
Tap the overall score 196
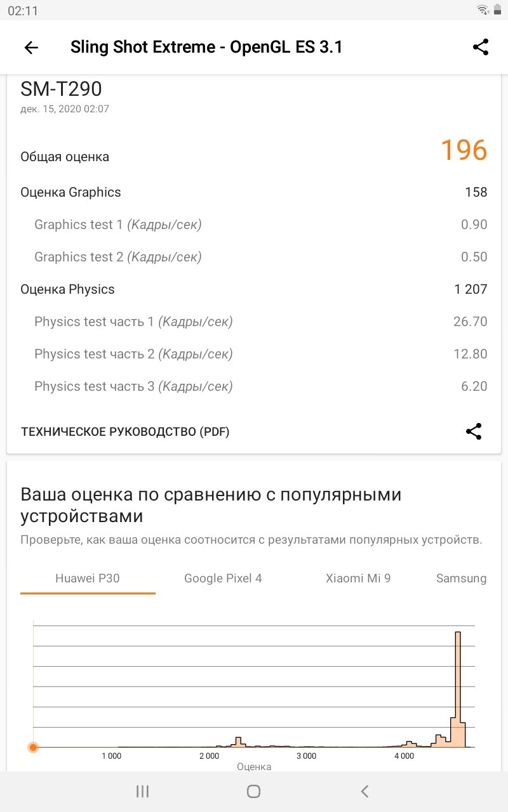coord(464,150)
